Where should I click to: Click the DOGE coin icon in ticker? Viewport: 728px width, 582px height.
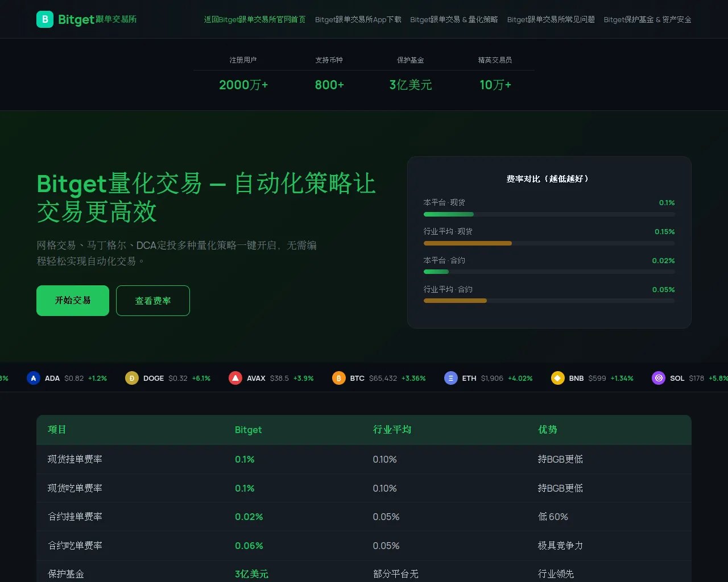[x=132, y=378]
